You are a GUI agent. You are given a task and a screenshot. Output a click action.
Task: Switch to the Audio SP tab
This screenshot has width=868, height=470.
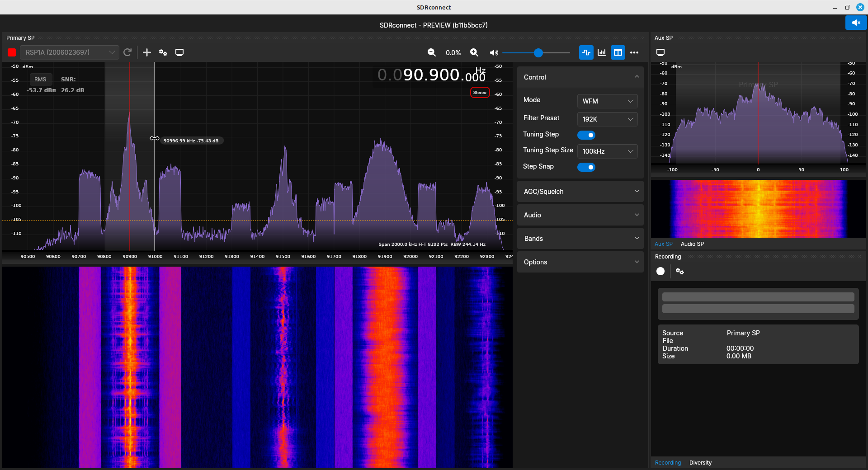(692, 244)
